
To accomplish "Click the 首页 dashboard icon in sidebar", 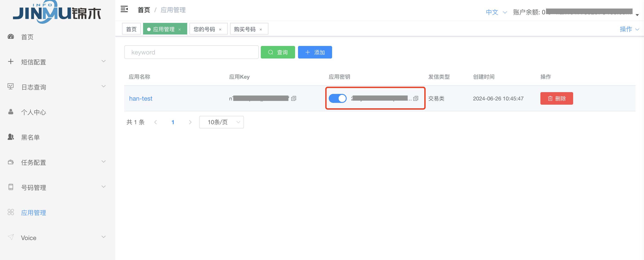I will pyautogui.click(x=11, y=37).
